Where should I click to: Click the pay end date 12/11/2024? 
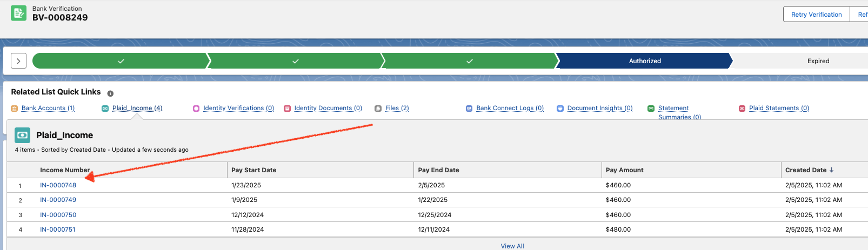434,229
